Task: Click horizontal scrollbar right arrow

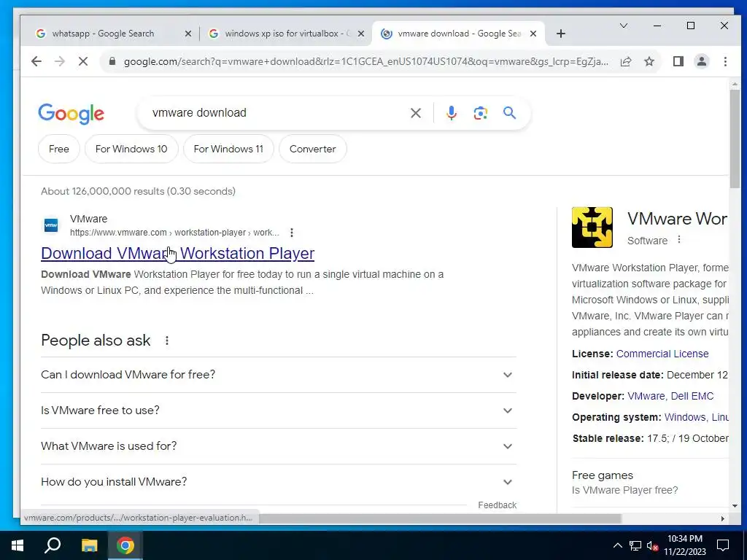Action: tap(722, 518)
